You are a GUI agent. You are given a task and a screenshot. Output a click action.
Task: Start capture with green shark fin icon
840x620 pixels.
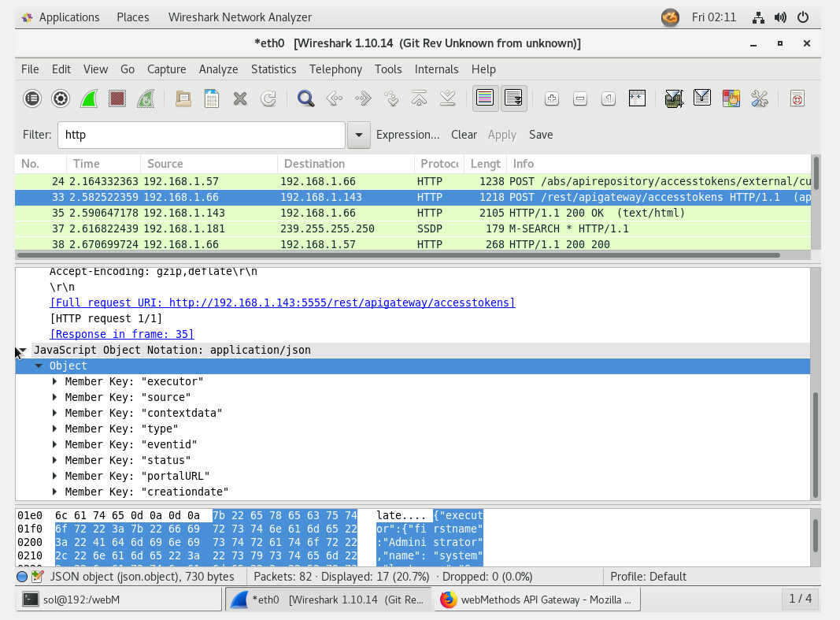pyautogui.click(x=89, y=98)
